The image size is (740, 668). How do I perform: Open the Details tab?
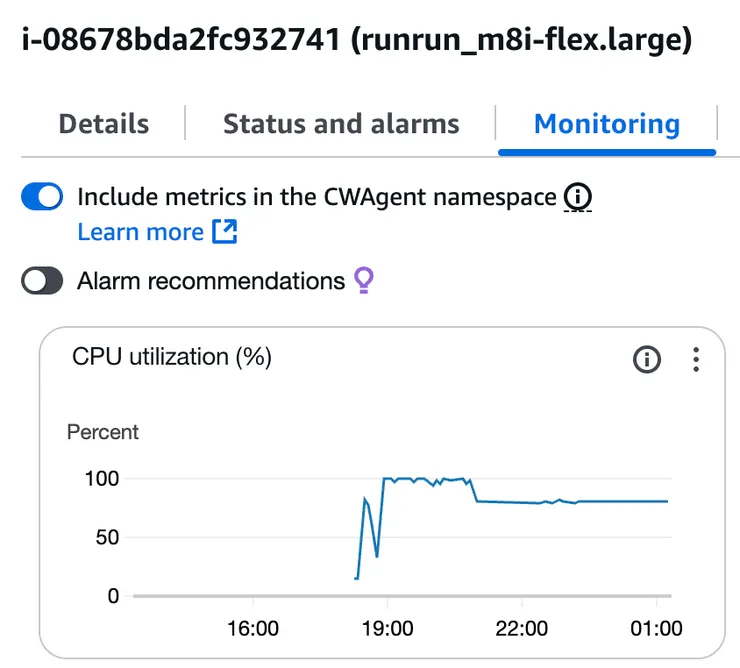104,124
